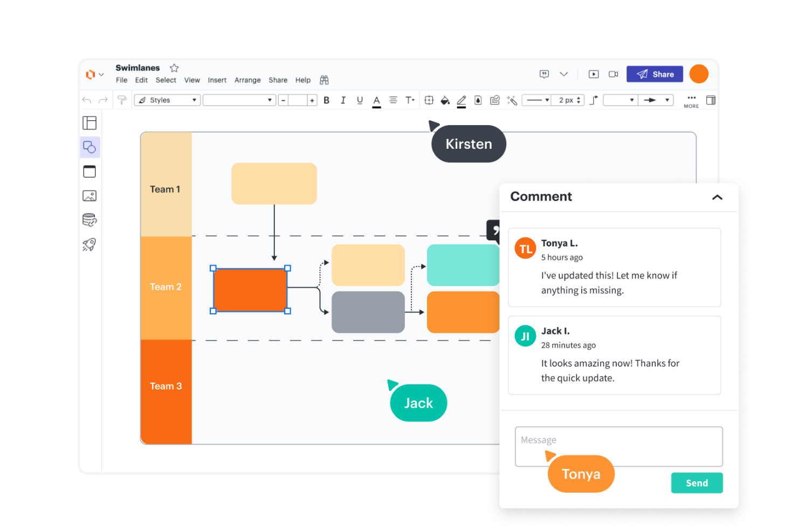Open the File menu

121,80
